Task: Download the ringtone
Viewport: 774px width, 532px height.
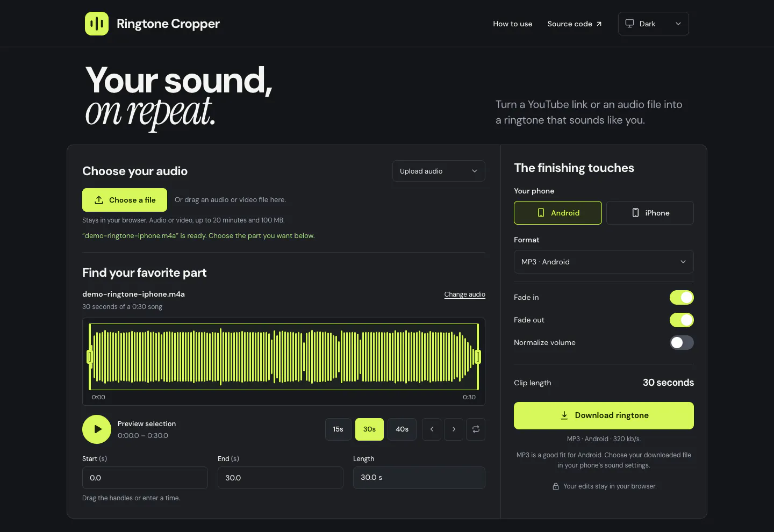Action: click(604, 415)
